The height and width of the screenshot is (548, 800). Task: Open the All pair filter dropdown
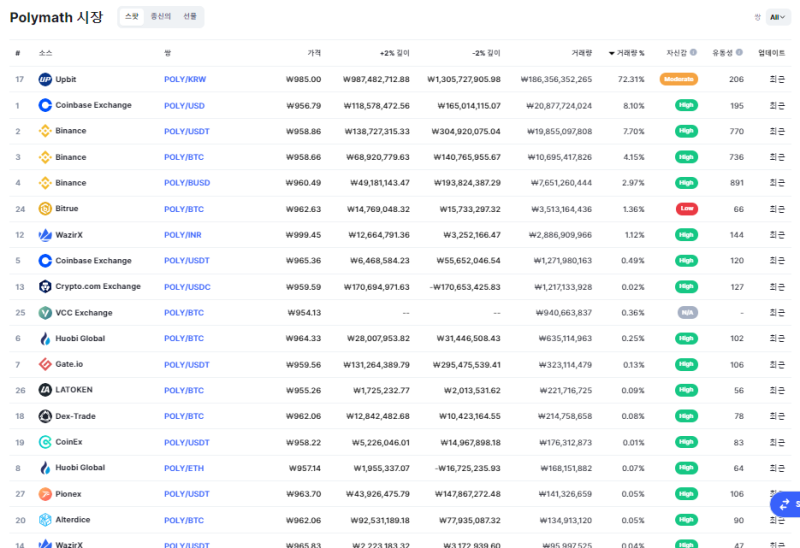(778, 17)
